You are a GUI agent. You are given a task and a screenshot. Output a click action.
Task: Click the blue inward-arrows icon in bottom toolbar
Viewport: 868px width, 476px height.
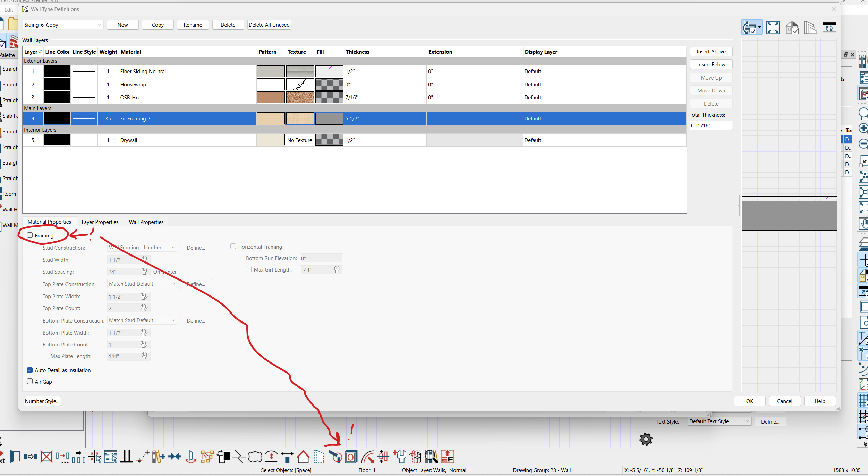(175, 457)
